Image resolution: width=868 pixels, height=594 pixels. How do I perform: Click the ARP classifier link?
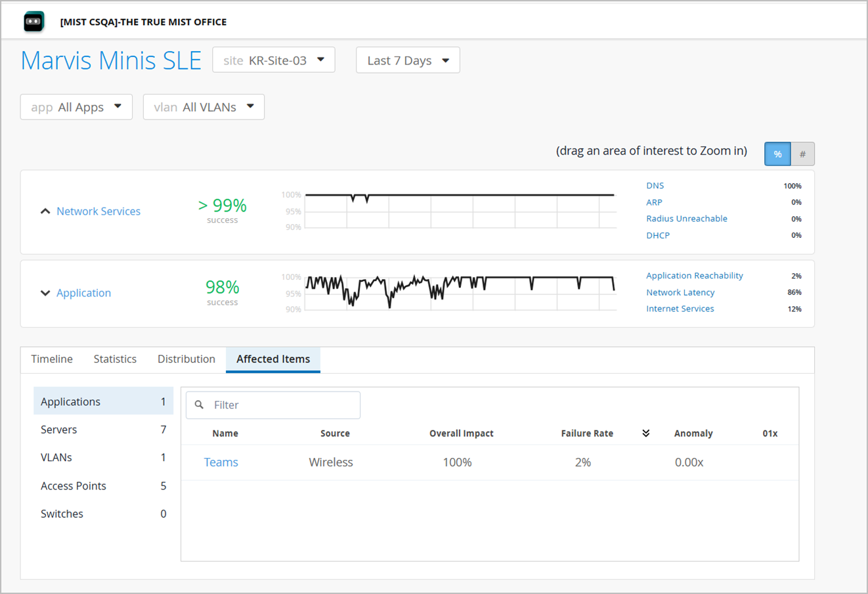(x=654, y=202)
